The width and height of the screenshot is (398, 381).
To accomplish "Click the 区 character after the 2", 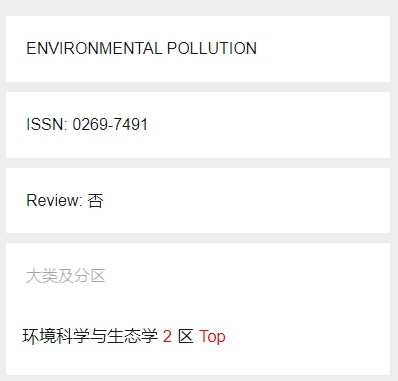I will pos(186,336).
